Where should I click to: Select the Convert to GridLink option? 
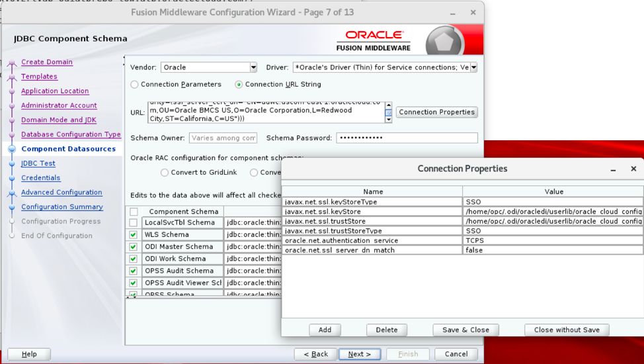tap(165, 173)
